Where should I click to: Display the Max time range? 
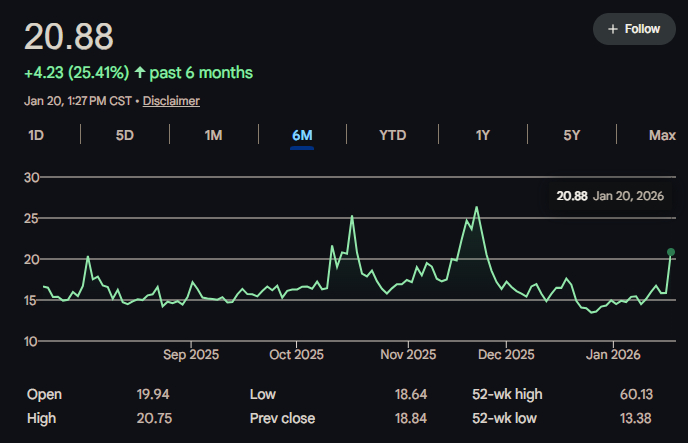(662, 135)
